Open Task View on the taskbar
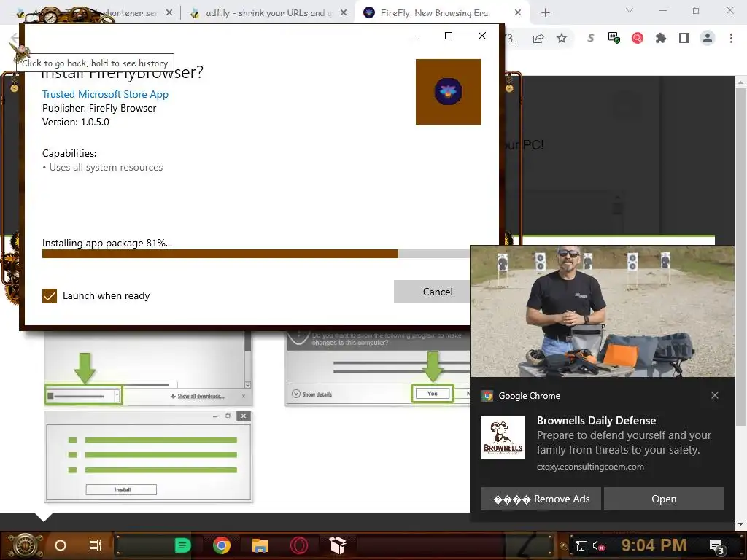The height and width of the screenshot is (560, 747). tap(96, 545)
